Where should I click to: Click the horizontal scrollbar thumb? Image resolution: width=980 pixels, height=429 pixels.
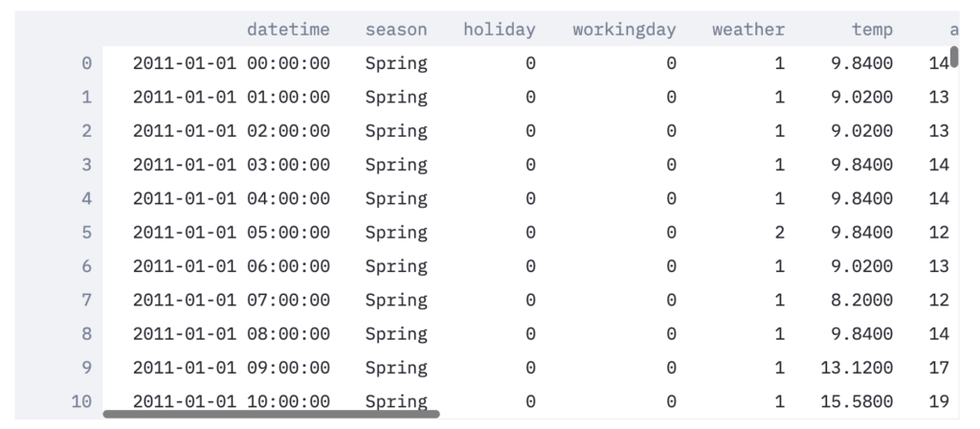271,414
